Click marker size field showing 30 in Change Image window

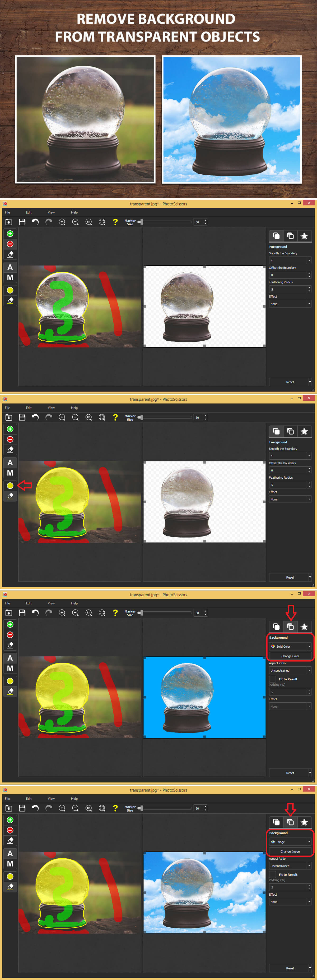(x=198, y=808)
